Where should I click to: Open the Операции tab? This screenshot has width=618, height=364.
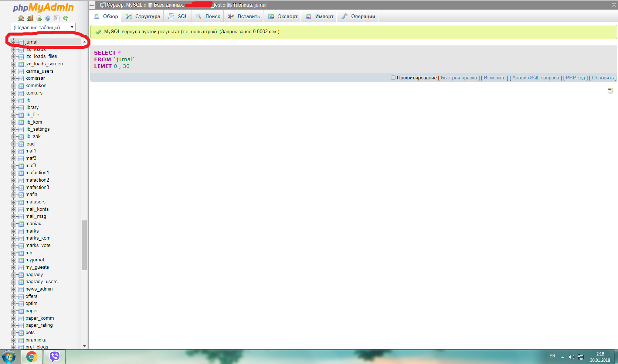pos(358,16)
